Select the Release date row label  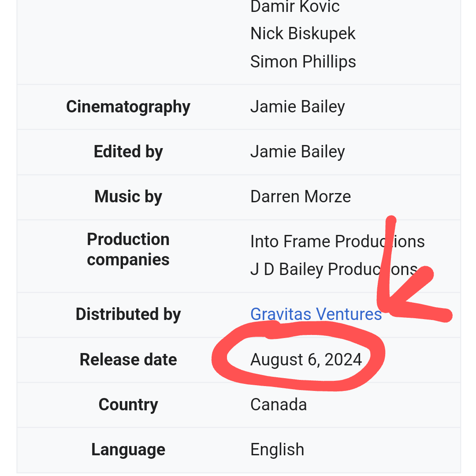[128, 360]
